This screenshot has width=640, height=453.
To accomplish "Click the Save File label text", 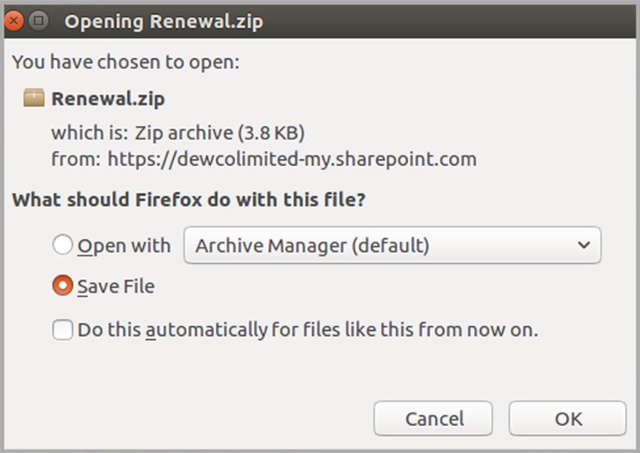I will (x=116, y=286).
